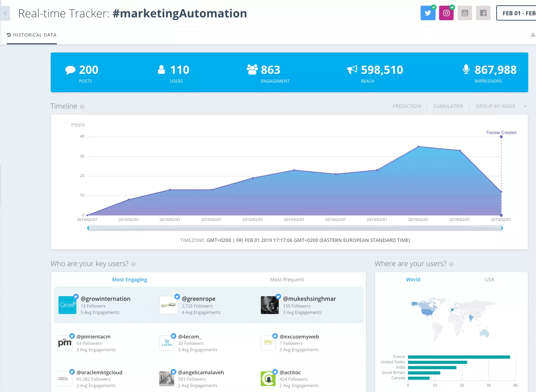
Task: Select the Facebook source icon
Action: (483, 13)
